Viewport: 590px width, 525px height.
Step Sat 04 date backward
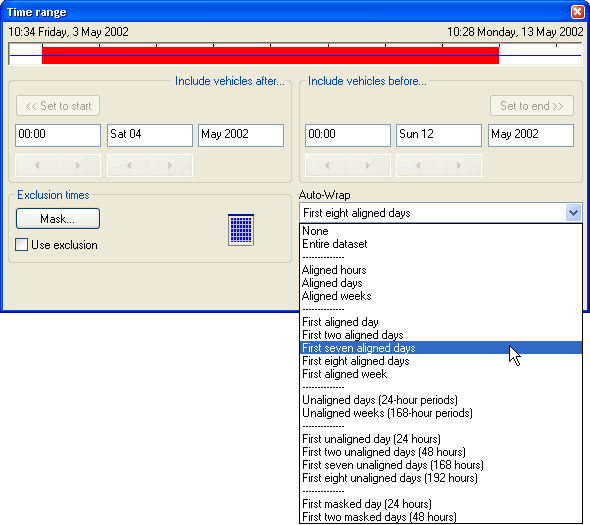129,165
